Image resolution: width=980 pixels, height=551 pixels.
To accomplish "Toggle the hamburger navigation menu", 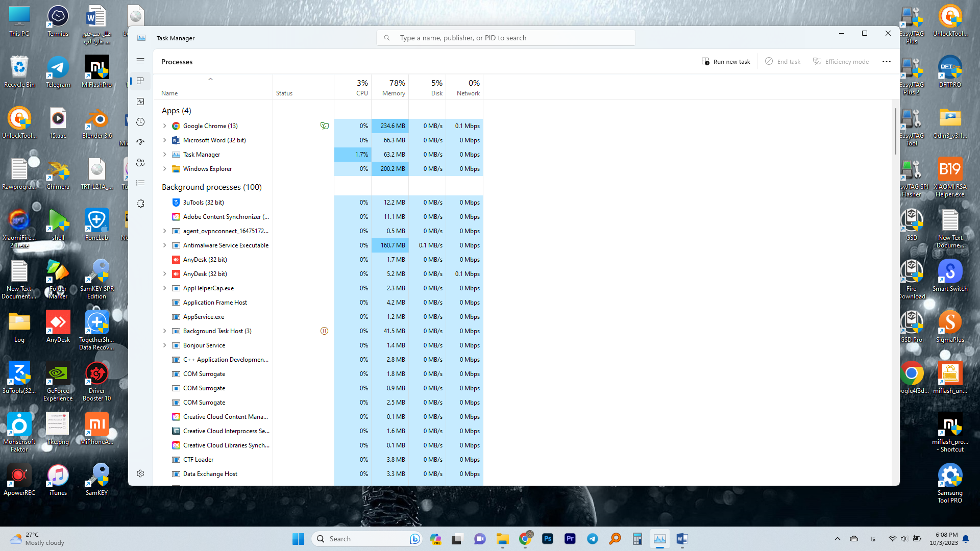I will [x=140, y=61].
